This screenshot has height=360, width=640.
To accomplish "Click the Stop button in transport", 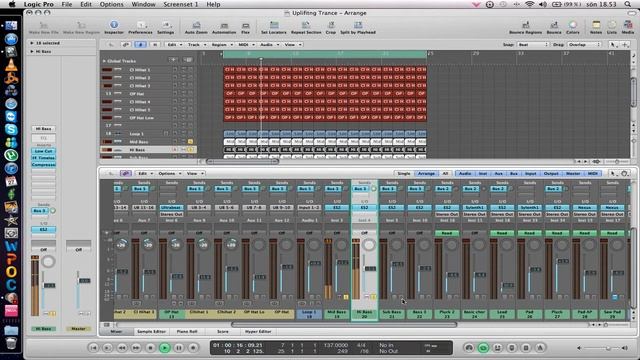I will (150, 348).
